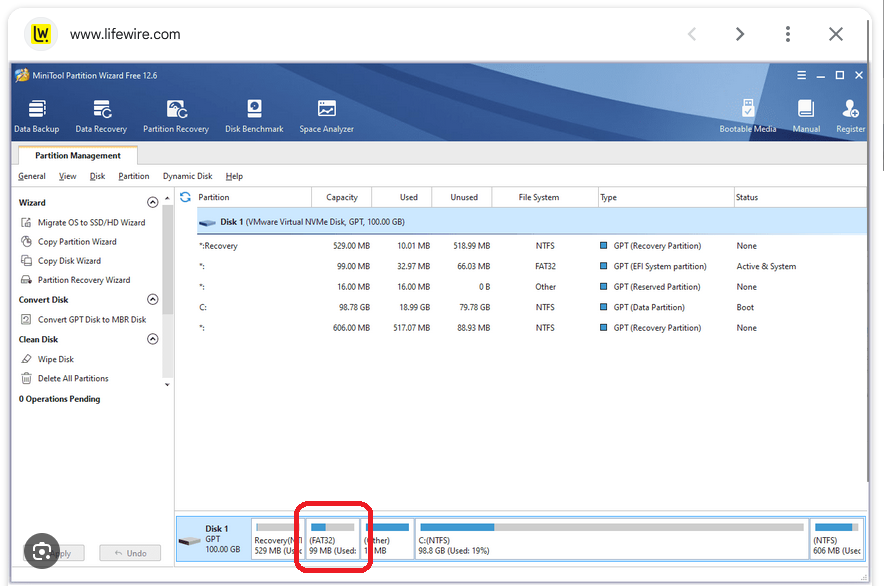Screen dimensions: 884x586
Task: Select the Partition Management tab
Action: click(x=78, y=156)
